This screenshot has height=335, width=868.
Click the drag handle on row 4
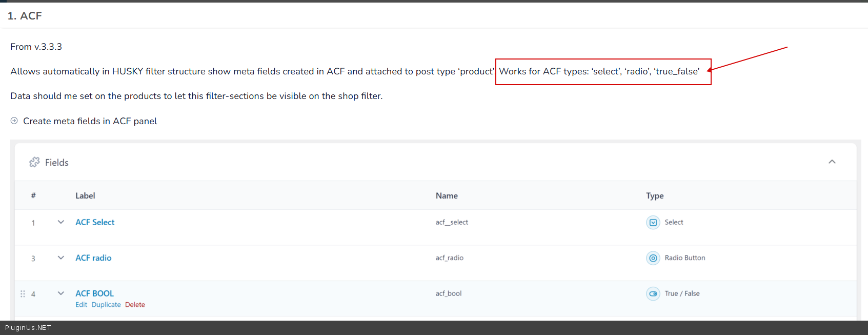[x=23, y=294]
